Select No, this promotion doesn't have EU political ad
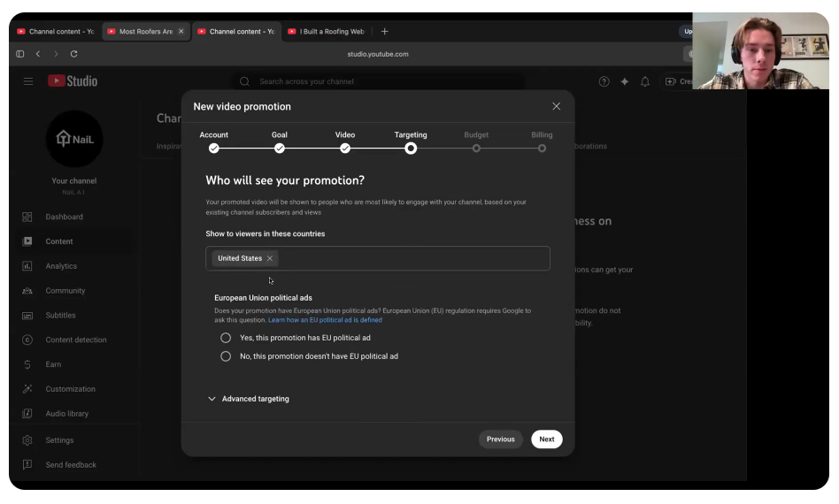This screenshot has width=839, height=504. click(226, 356)
